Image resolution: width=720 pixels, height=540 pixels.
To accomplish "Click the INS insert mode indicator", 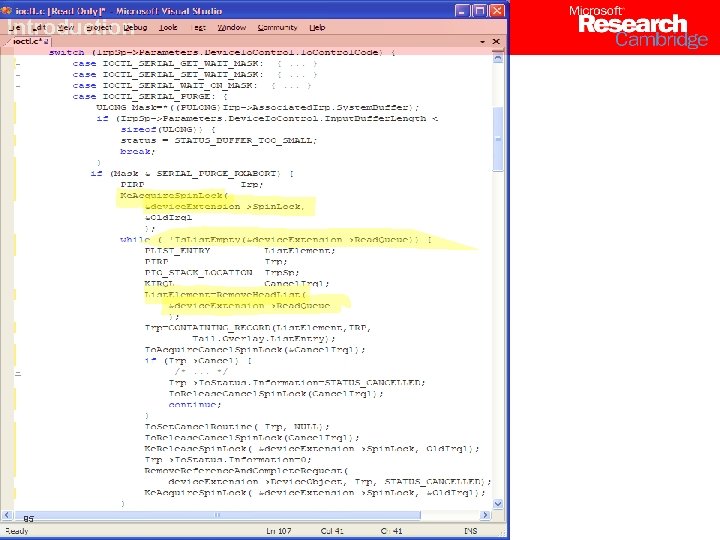I will coord(471,531).
